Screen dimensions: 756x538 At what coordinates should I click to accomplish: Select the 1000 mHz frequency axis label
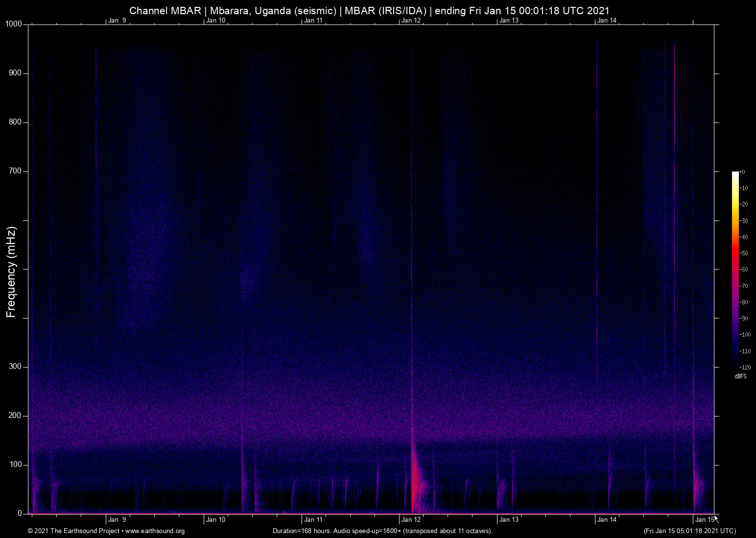[x=13, y=24]
